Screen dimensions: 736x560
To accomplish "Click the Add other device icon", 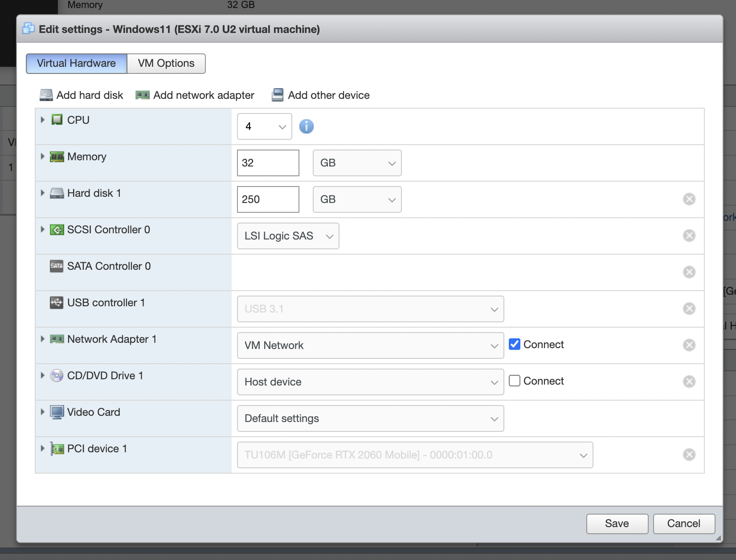I will click(x=278, y=95).
